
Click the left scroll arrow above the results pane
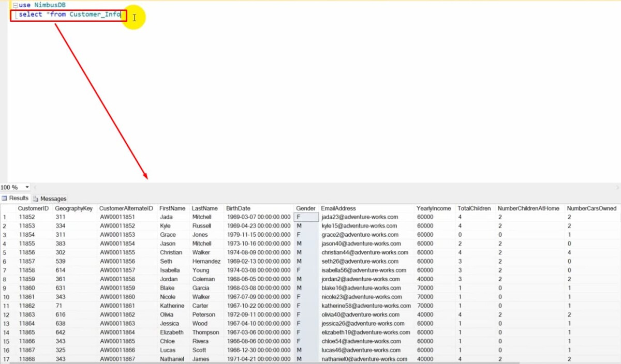tap(35, 187)
